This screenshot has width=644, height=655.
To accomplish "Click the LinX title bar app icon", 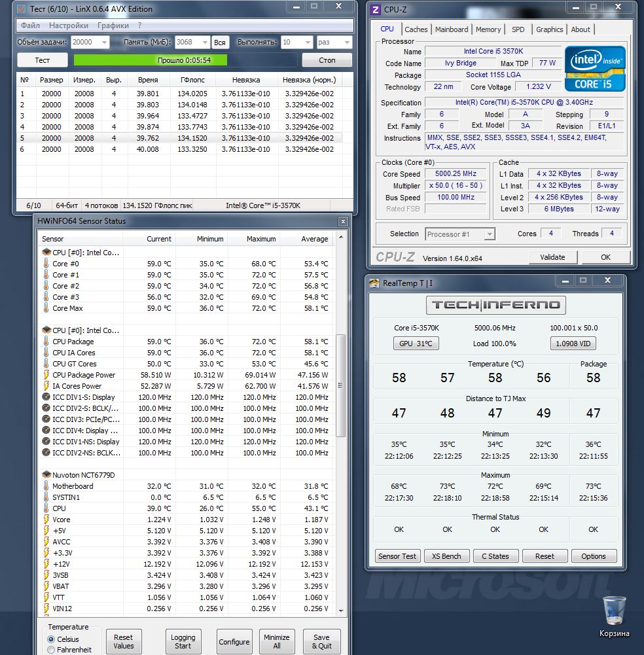I will tap(22, 9).
